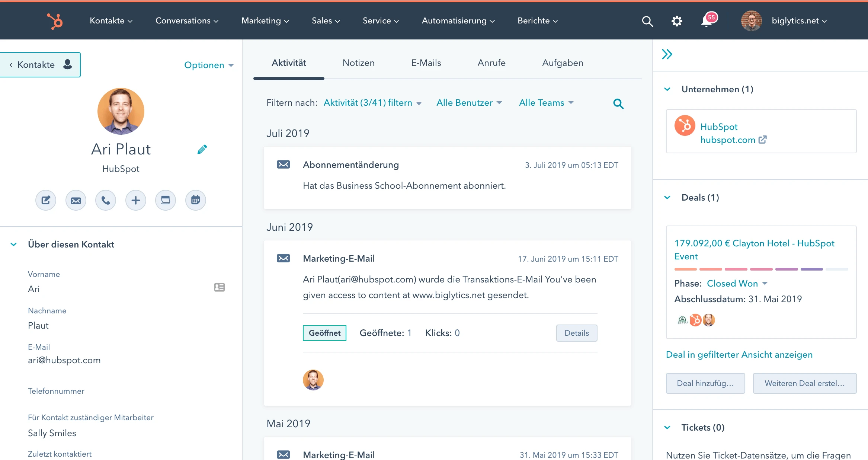
Task: Click the deal associated avatars row
Action: [695, 320]
